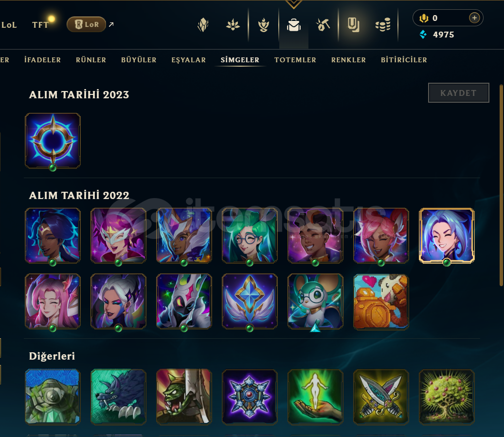Choose the green-haired glasses girl icon
The image size is (504, 437).
[x=250, y=236]
